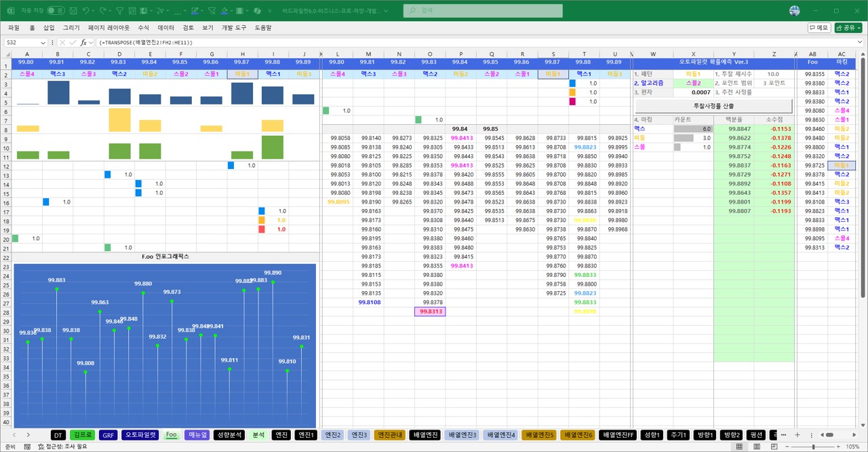Select the light-green 스몰2 algorithm cell
This screenshot has width=868, height=452.
coord(694,83)
